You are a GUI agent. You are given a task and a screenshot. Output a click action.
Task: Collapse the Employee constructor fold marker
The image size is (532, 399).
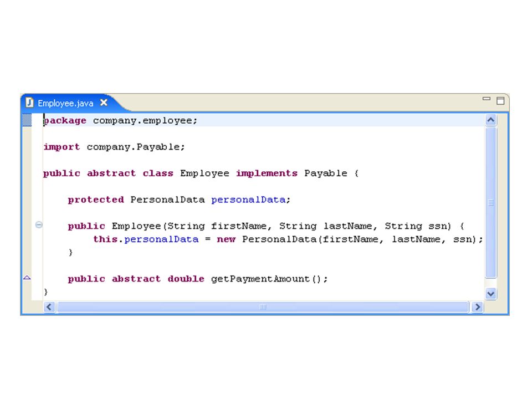click(39, 225)
